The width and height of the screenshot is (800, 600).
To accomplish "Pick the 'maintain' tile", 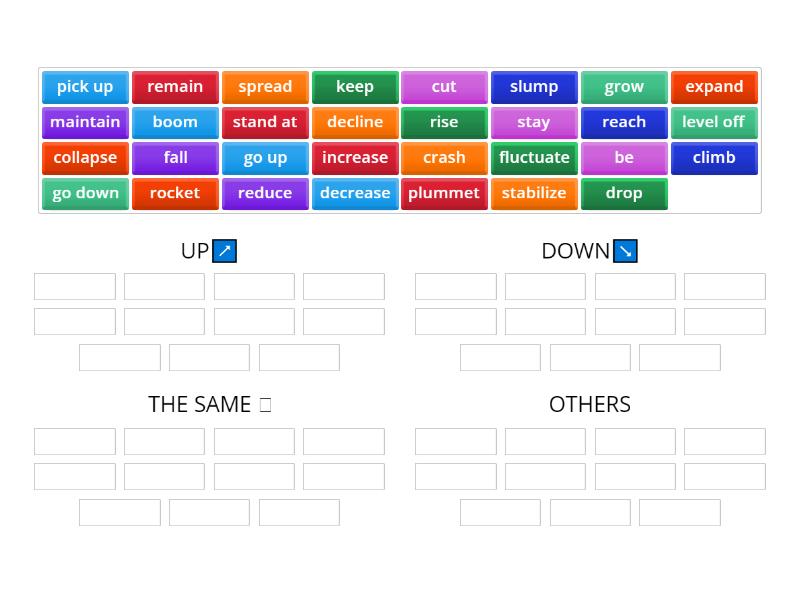I will click(x=85, y=122).
